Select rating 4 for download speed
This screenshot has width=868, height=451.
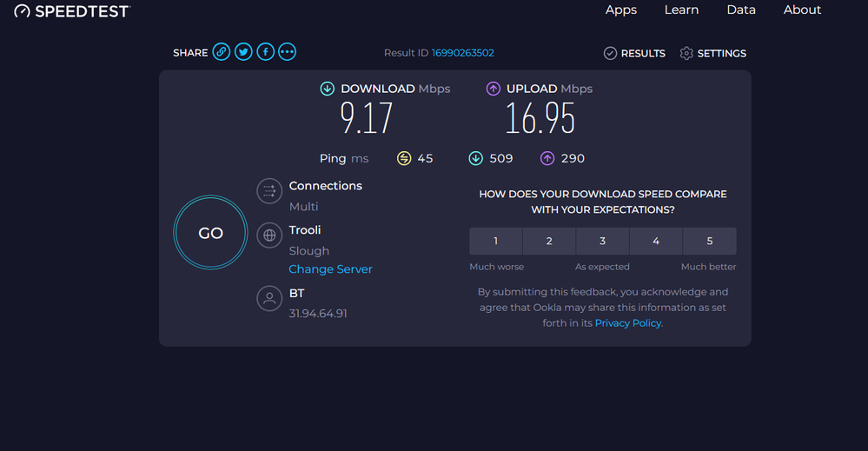tap(656, 241)
